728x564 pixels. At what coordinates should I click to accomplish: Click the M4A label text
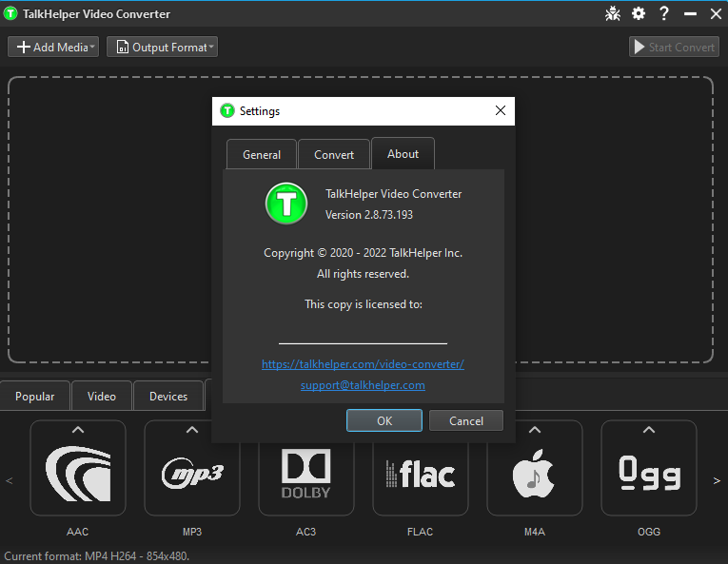[535, 532]
